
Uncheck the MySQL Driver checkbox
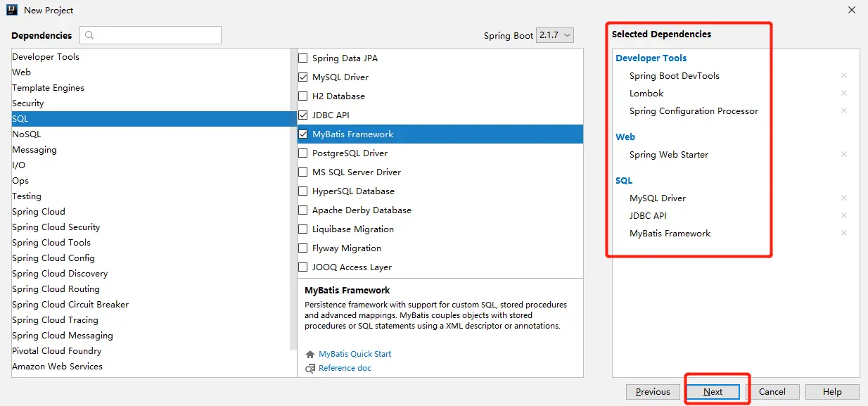pyautogui.click(x=303, y=77)
